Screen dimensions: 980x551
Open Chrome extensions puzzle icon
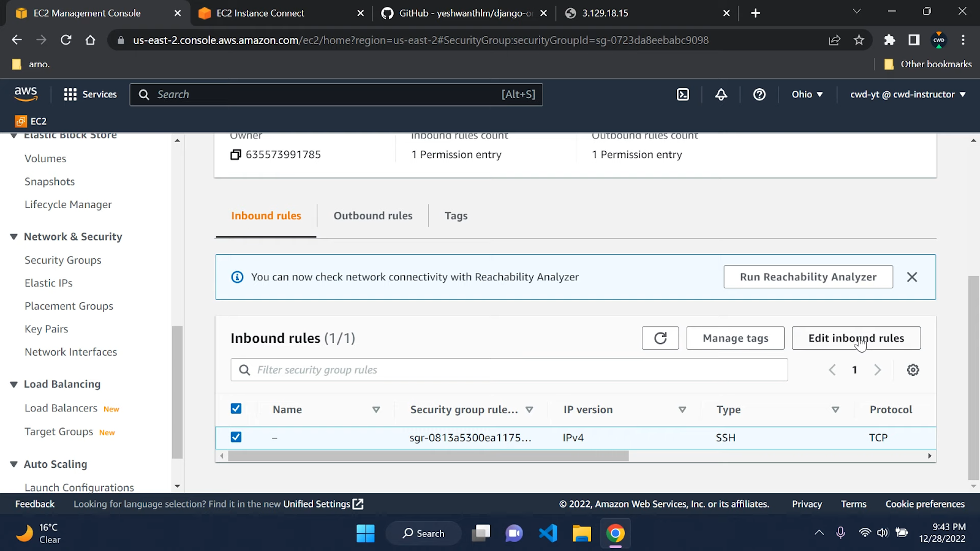click(x=889, y=40)
